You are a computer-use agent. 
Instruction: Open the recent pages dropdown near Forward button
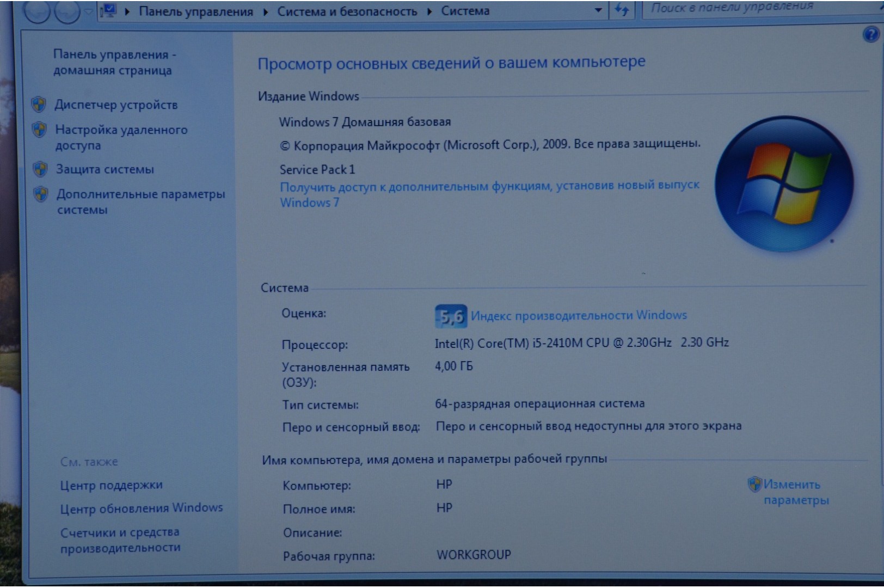click(x=88, y=11)
